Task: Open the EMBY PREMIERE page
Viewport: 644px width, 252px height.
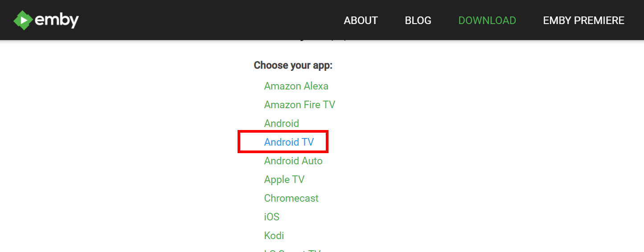Action: 583,20
